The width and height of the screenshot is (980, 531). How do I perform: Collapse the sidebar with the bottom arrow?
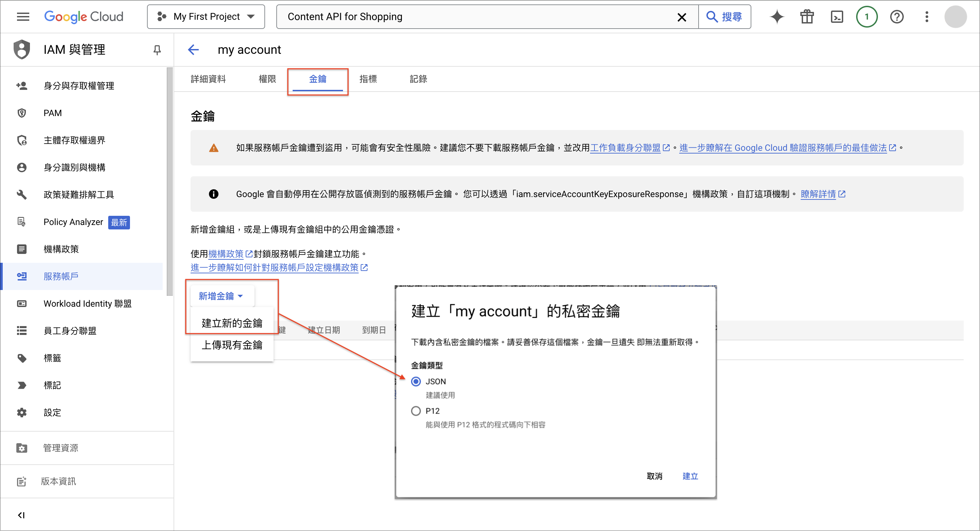tap(21, 515)
